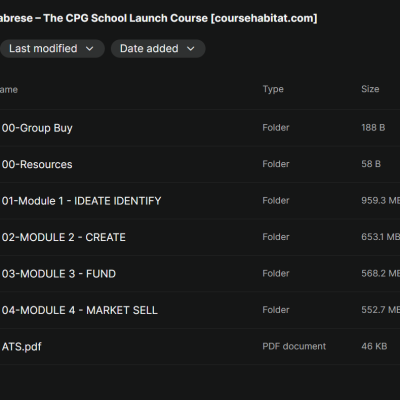Click the CPG School Launch Course title
This screenshot has width=400, height=400.
point(158,18)
